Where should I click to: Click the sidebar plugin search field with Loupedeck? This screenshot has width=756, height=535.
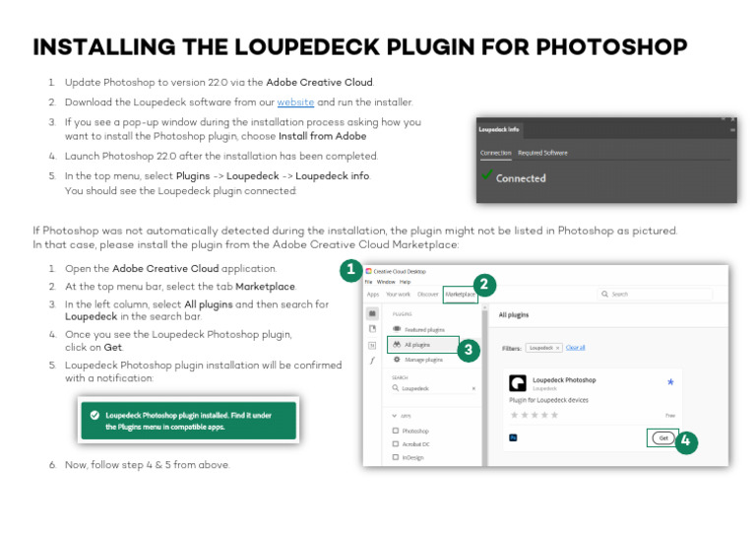coord(433,388)
